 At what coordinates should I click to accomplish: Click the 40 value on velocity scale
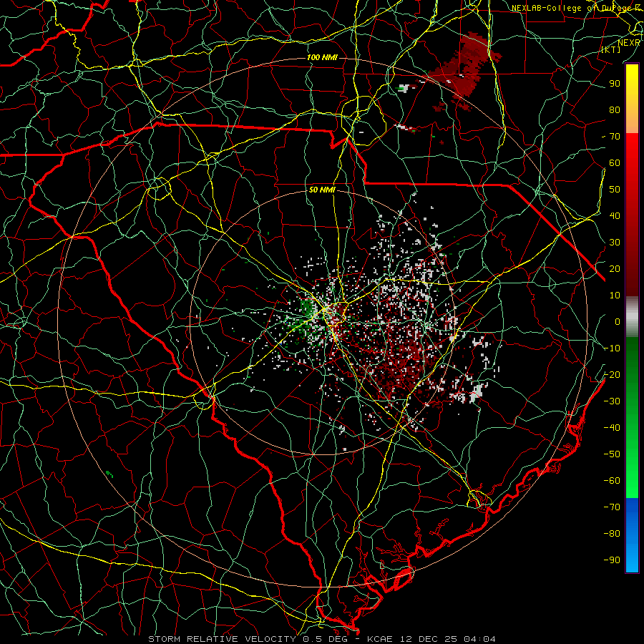click(x=615, y=215)
